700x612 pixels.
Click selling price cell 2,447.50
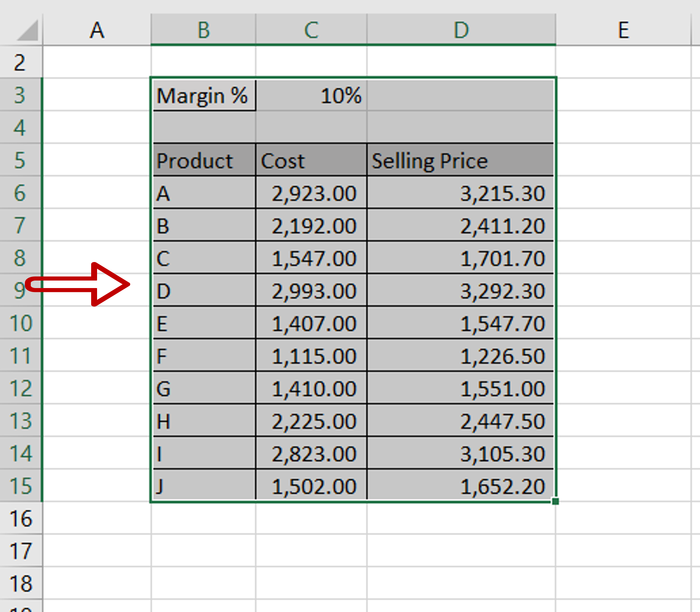click(461, 420)
